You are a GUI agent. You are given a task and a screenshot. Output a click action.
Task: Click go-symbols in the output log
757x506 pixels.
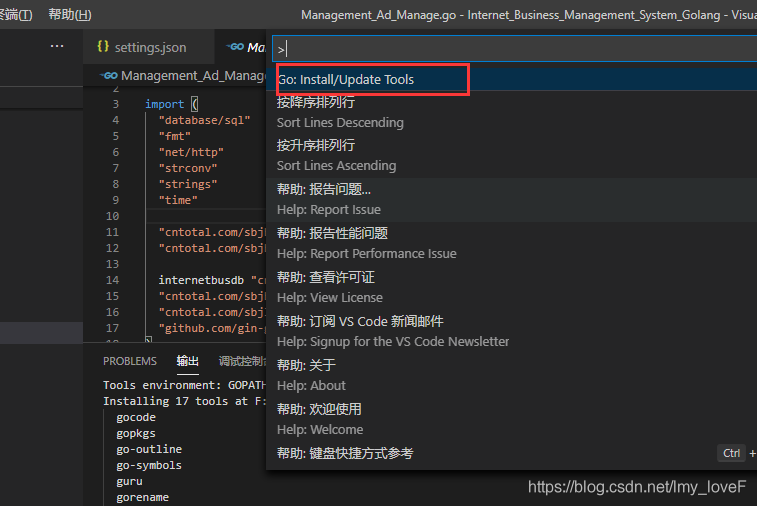click(x=149, y=465)
